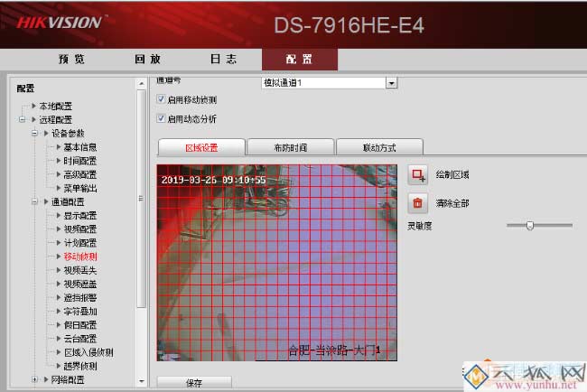Select 显示配置 in the tree
This screenshot has width=587, height=392.
[80, 216]
